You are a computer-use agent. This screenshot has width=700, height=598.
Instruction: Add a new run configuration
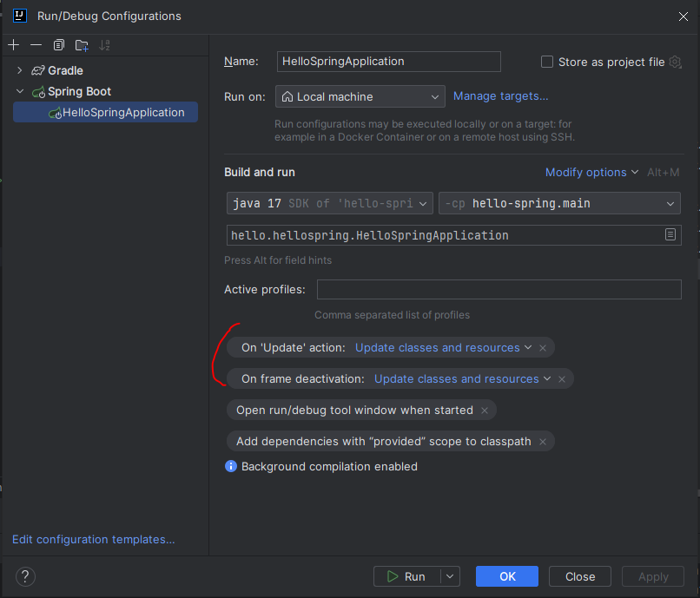(13, 44)
